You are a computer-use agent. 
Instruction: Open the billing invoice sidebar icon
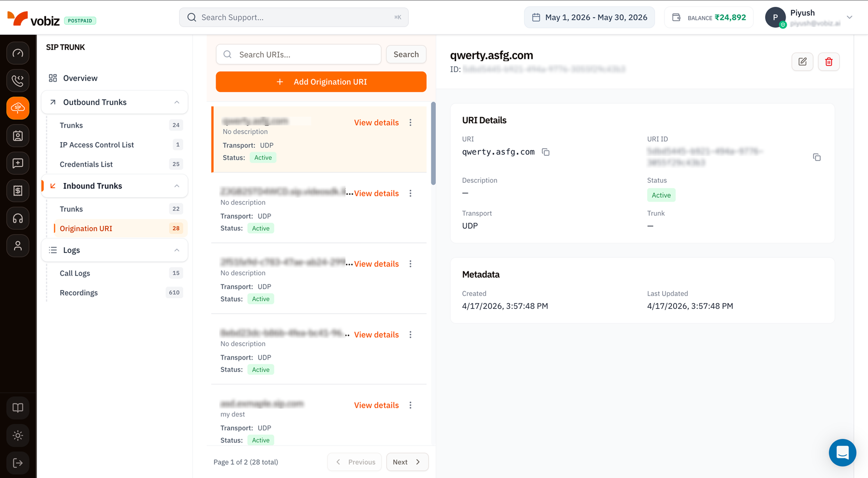tap(18, 191)
